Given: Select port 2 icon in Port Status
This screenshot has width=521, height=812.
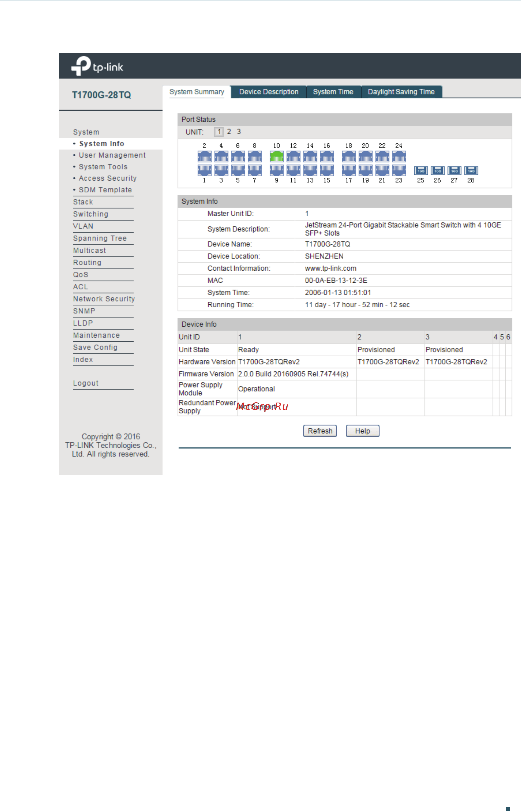Looking at the screenshot, I should click(x=204, y=156).
